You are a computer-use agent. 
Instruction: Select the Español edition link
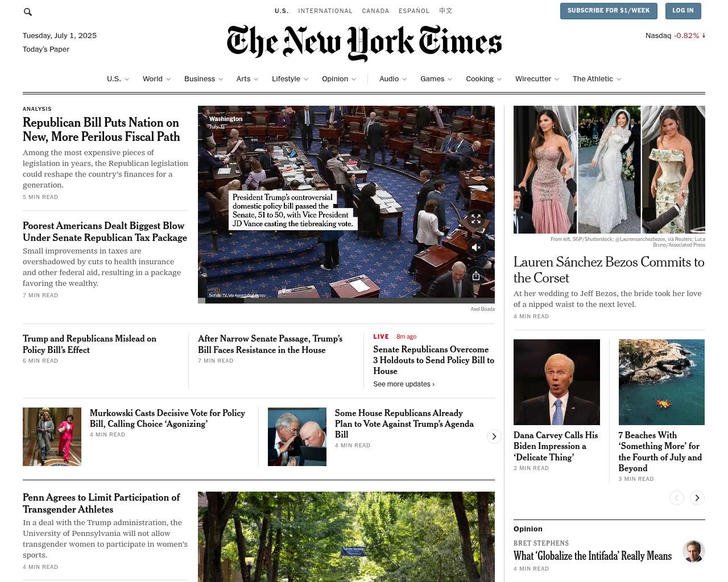(x=414, y=11)
